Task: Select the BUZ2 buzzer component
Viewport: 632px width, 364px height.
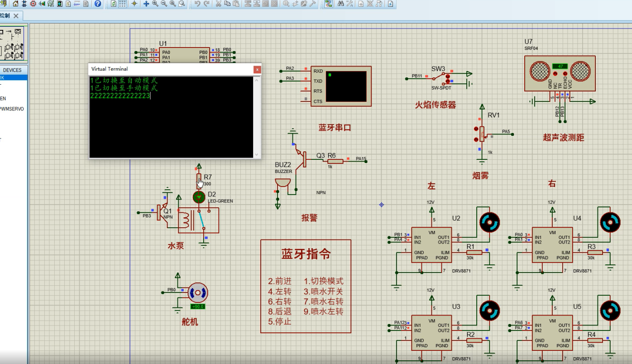Action: (283, 183)
